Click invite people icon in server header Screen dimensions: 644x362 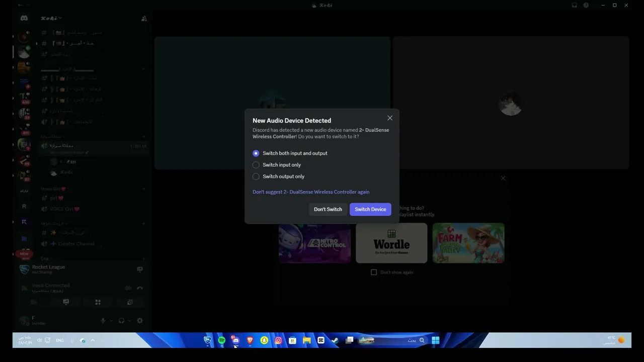[144, 18]
